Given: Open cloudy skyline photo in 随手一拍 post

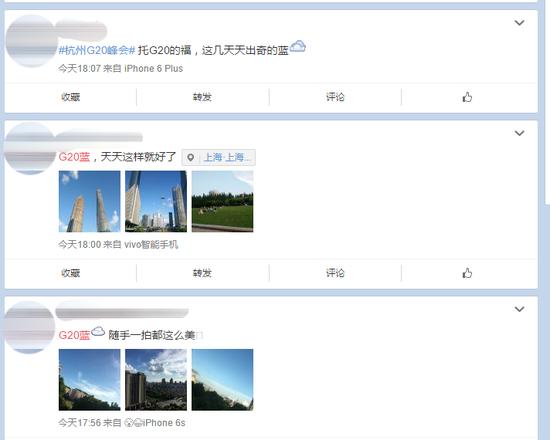Looking at the screenshot, I should [156, 380].
